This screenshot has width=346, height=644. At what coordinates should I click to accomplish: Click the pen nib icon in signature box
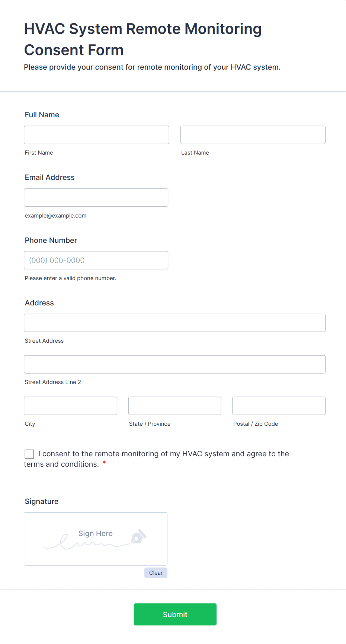tap(138, 536)
